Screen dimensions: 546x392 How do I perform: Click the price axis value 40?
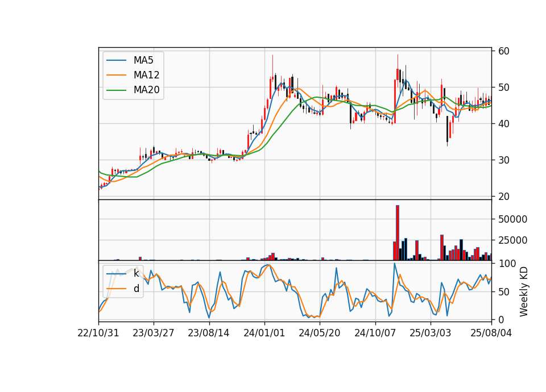coord(503,124)
